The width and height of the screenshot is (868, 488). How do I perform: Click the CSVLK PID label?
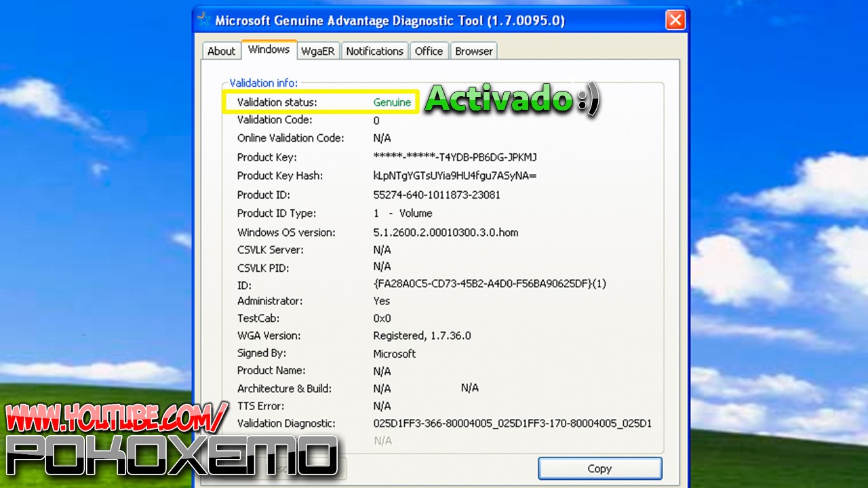(263, 268)
